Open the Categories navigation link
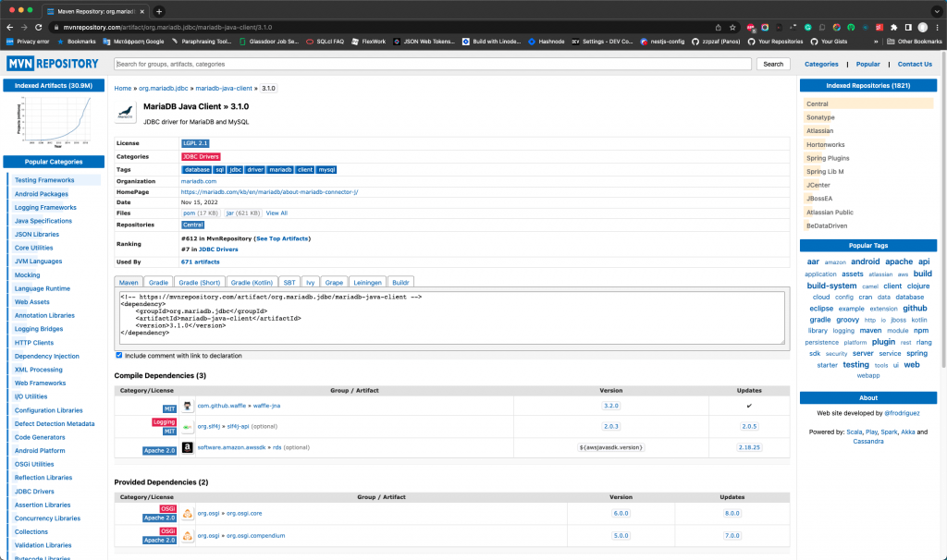The height and width of the screenshot is (560, 947). (821, 64)
